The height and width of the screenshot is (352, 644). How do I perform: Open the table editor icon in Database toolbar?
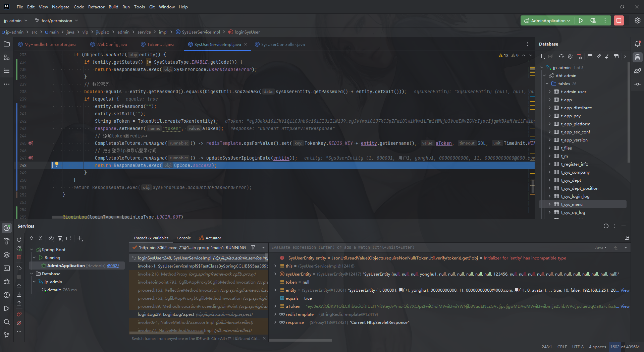590,56
